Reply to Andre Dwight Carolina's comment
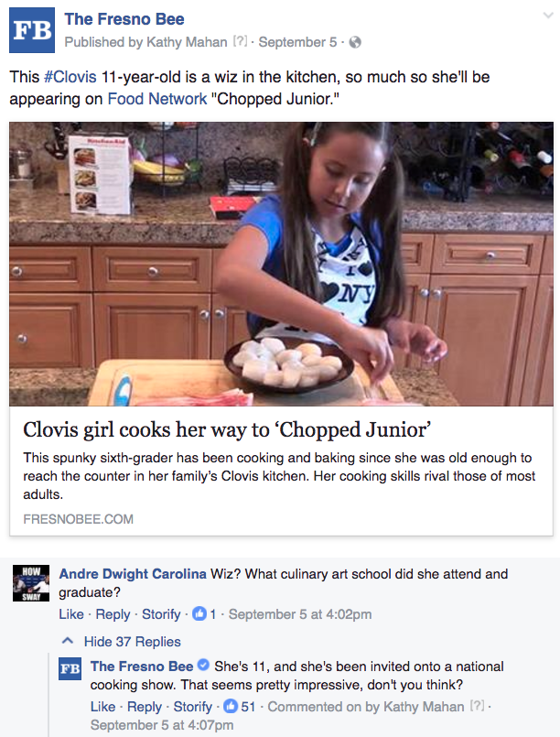560x737 pixels. click(113, 614)
